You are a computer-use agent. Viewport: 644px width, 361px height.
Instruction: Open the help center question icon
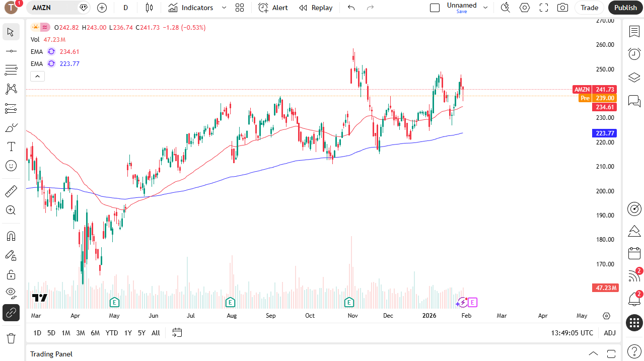click(634, 351)
